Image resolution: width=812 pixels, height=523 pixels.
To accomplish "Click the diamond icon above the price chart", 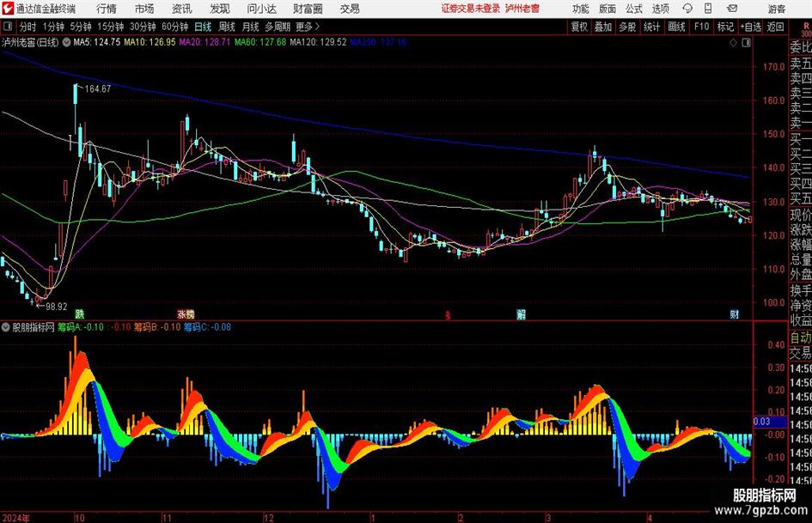I will point(733,43).
